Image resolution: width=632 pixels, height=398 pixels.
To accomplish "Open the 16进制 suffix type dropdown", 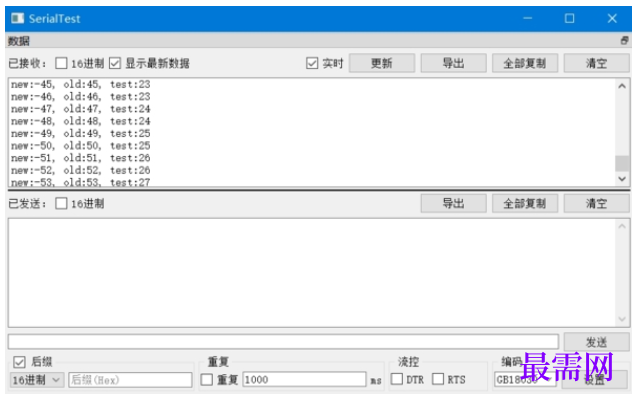I will pos(37,380).
